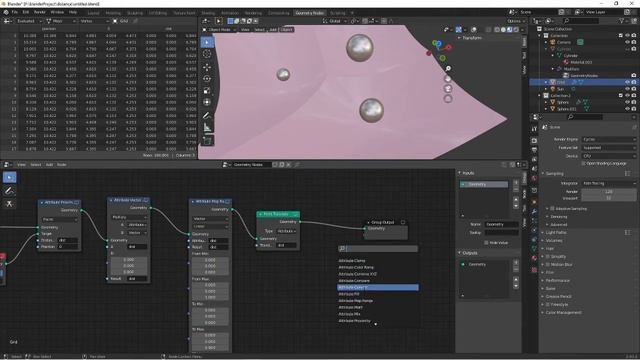Unpin the Geometry Nodes node group
This screenshot has height=360, width=640.
(x=297, y=164)
